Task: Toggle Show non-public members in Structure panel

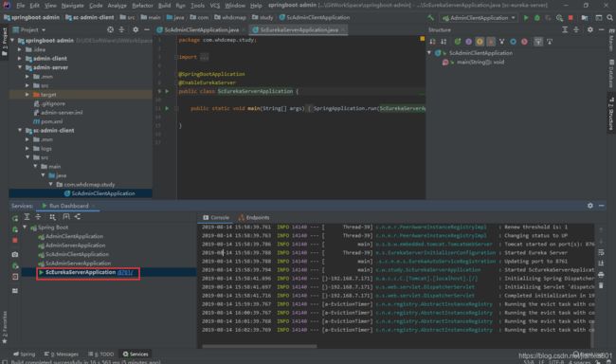Action: 491,42
